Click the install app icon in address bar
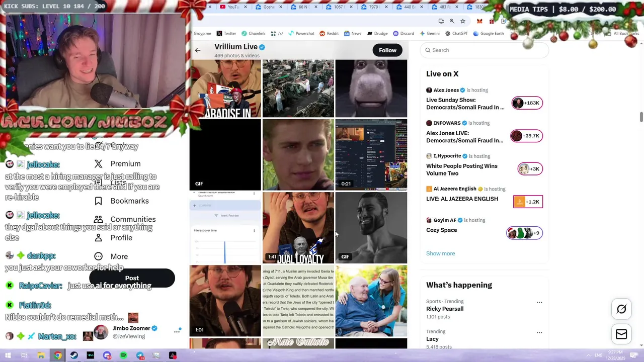 (441, 21)
